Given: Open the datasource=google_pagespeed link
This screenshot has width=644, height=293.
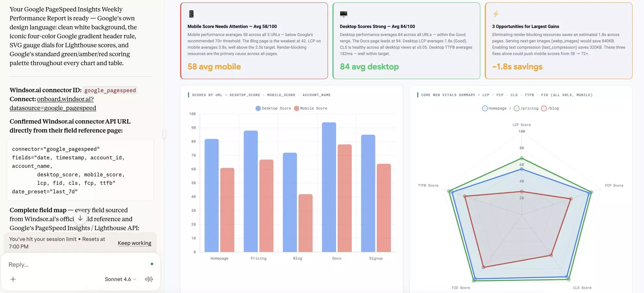Looking at the screenshot, I should point(52,108).
